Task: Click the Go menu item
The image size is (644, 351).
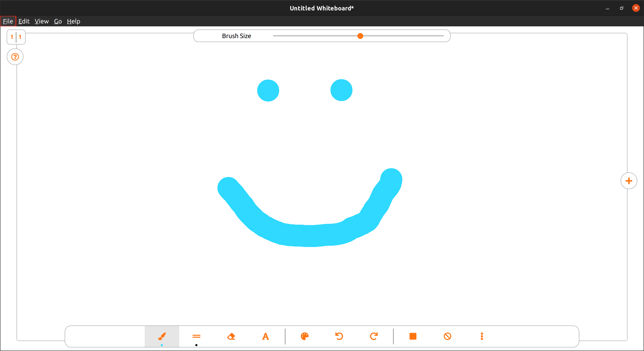Action: tap(58, 21)
